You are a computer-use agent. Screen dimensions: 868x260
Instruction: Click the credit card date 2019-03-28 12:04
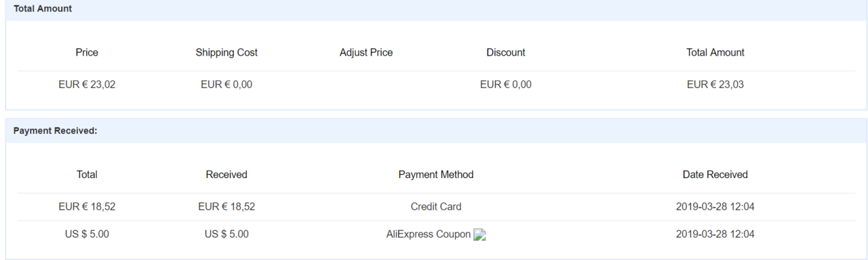(x=715, y=207)
